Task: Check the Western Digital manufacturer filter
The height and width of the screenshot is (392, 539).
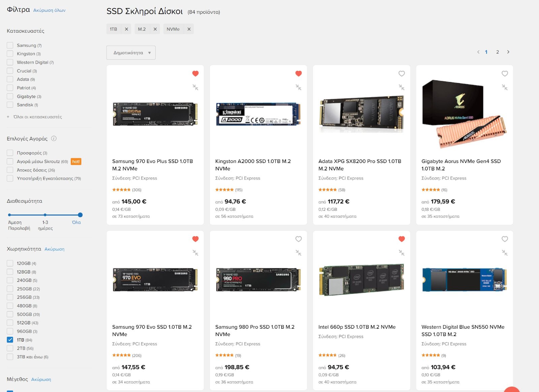Action: pos(10,62)
